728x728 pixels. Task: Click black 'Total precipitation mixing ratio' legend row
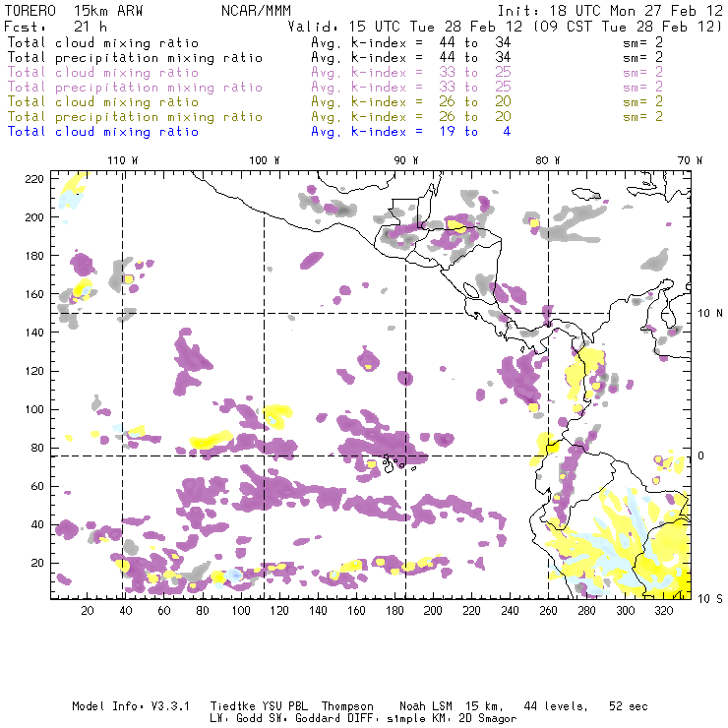[335, 58]
